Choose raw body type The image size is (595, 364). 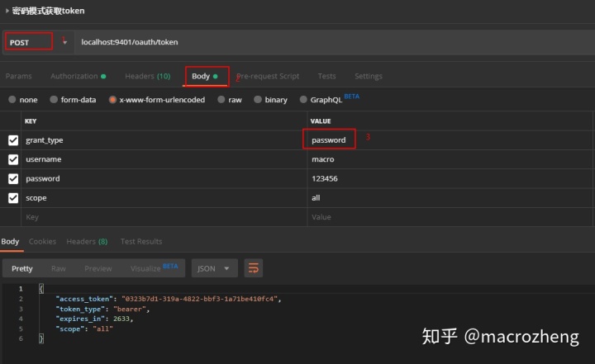click(221, 99)
